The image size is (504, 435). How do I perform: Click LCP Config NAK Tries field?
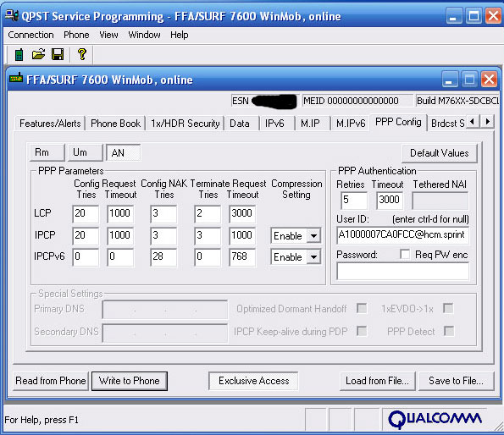click(x=163, y=214)
